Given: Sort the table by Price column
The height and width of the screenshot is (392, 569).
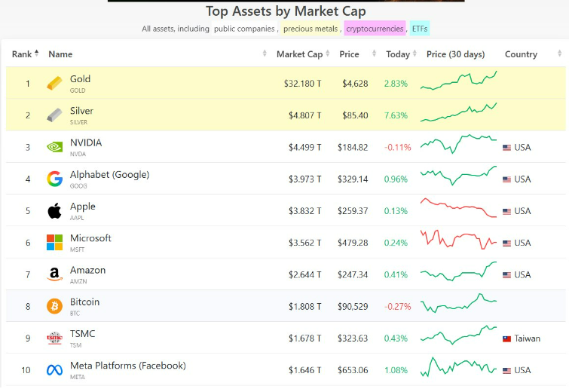Looking at the screenshot, I should tap(349, 54).
